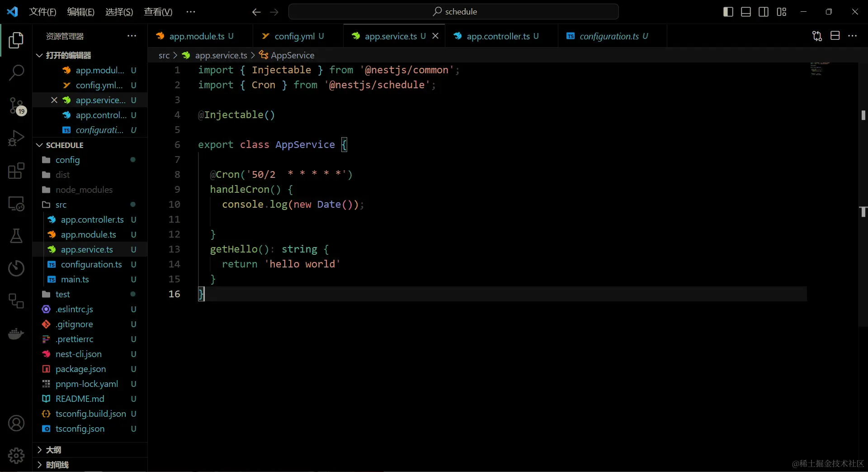
Task: Expand the Outline 大纲 section
Action: [90, 450]
